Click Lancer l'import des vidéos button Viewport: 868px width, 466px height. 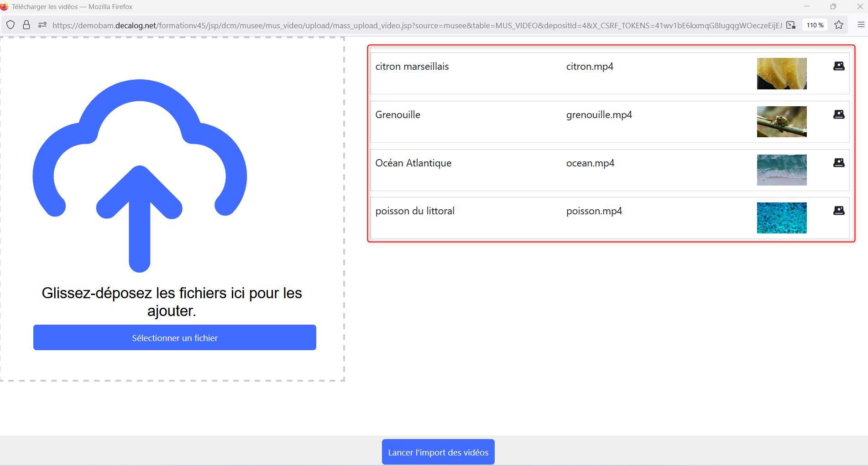438,452
